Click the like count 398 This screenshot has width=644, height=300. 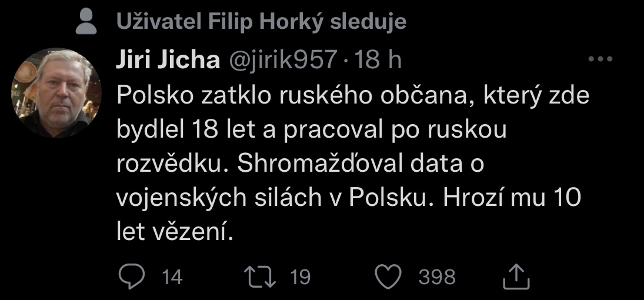coord(437,277)
